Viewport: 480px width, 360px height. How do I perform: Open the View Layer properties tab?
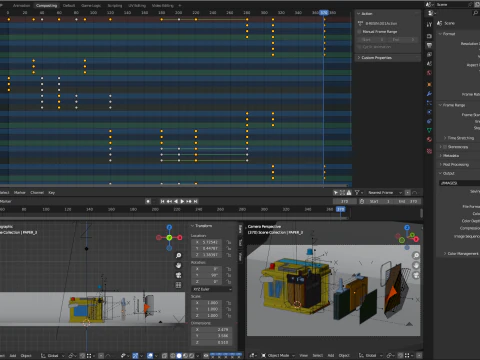[x=429, y=54]
